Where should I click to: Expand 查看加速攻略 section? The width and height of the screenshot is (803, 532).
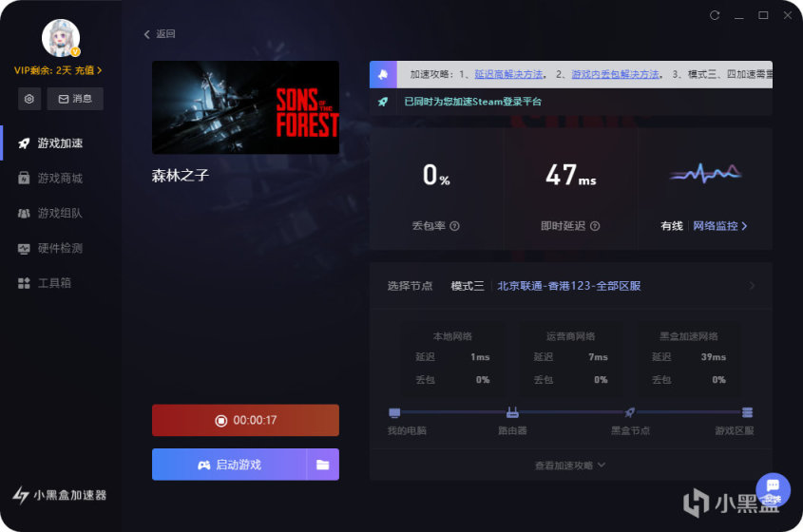coord(570,465)
